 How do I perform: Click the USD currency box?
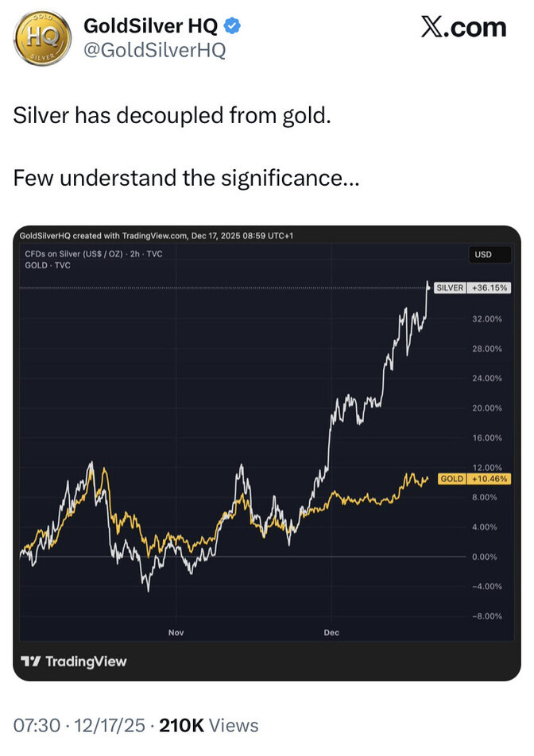point(483,255)
